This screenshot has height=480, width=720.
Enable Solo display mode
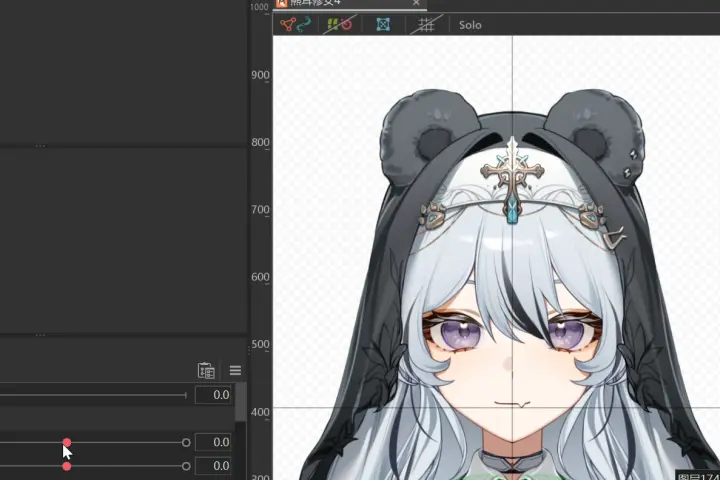[x=470, y=25]
